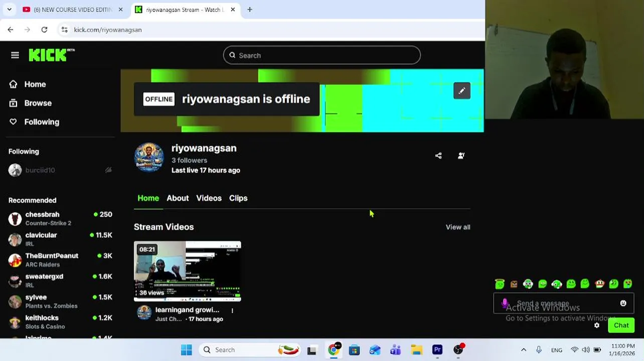Click the taskbar volume speaker icon
This screenshot has width=644, height=361.
(586, 350)
